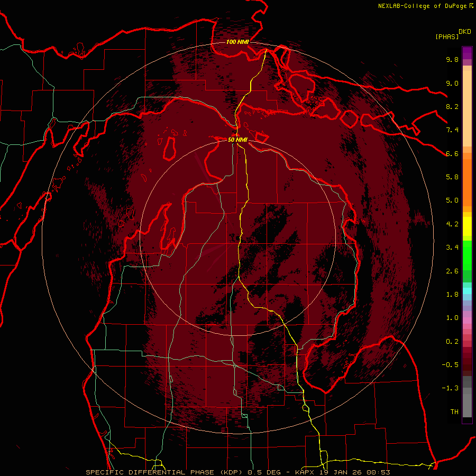476x476 pixels.
Task: Click the 1.0 scale value
Action: [x=452, y=318]
